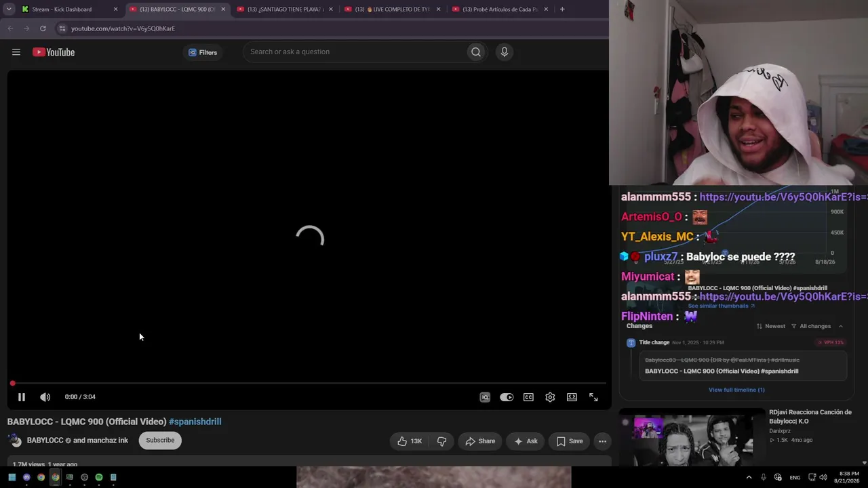Open the IQ extension icon in player

pos(485,397)
